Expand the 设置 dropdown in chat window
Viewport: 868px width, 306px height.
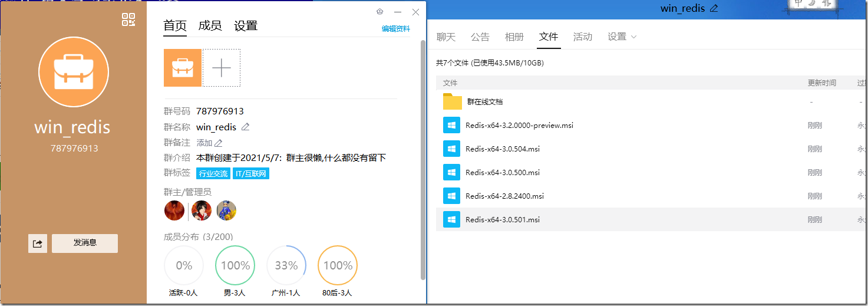click(622, 37)
